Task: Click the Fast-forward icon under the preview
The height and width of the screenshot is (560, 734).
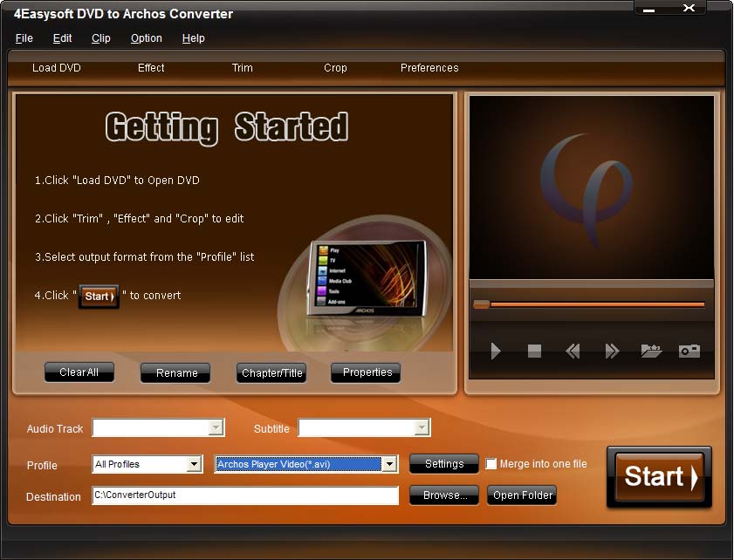Action: 611,352
